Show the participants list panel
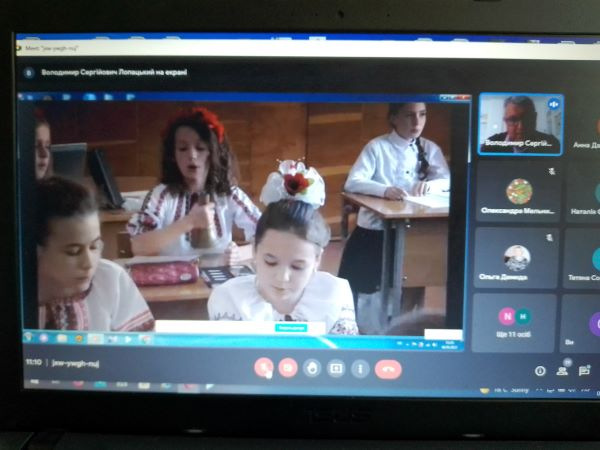The image size is (600, 450). coord(562,370)
